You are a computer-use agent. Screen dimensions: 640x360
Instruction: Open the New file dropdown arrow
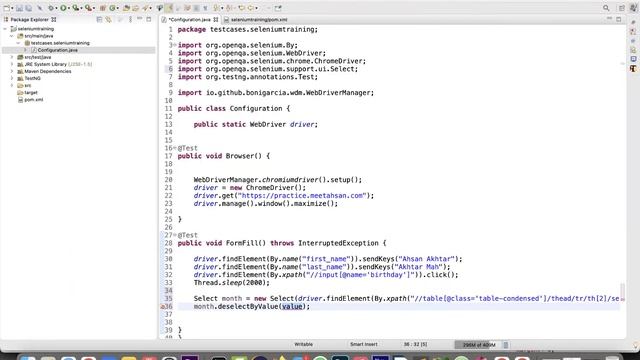(x=12, y=8)
